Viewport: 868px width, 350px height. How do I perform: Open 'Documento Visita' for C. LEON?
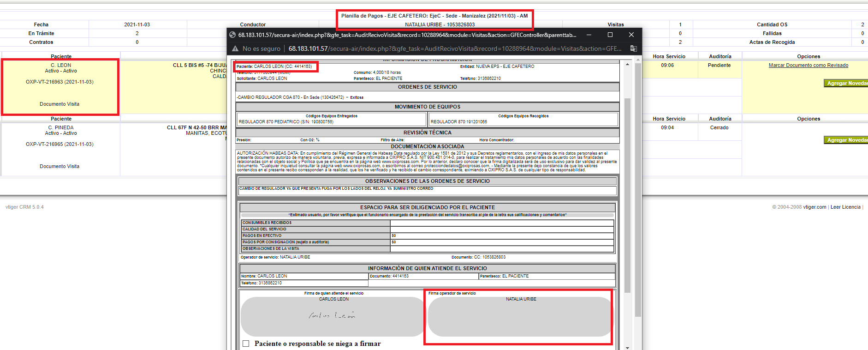click(59, 104)
